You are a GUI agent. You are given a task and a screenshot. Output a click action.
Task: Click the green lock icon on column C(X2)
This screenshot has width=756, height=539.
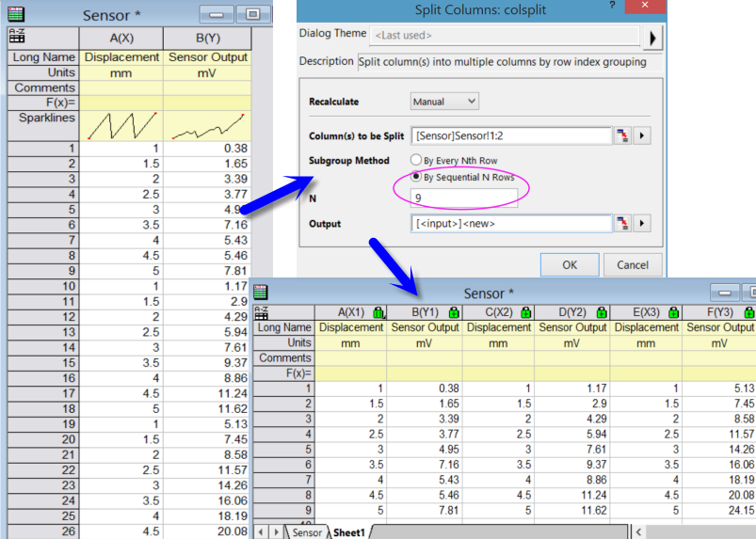point(526,312)
